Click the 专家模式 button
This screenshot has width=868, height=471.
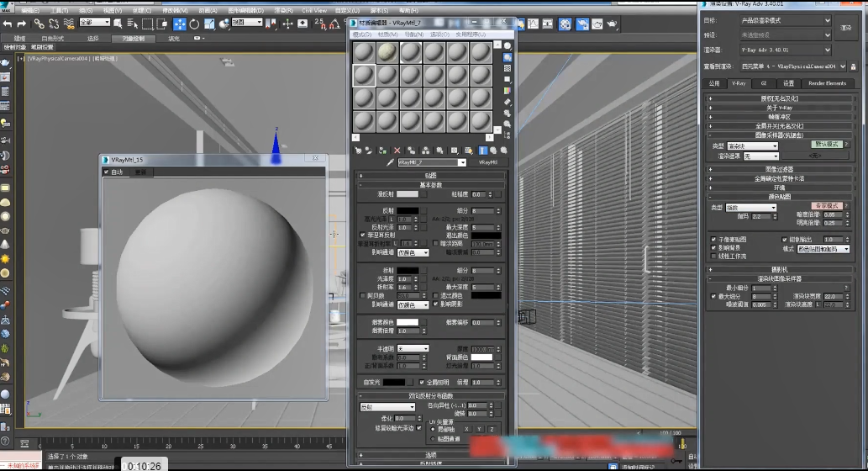pos(827,205)
